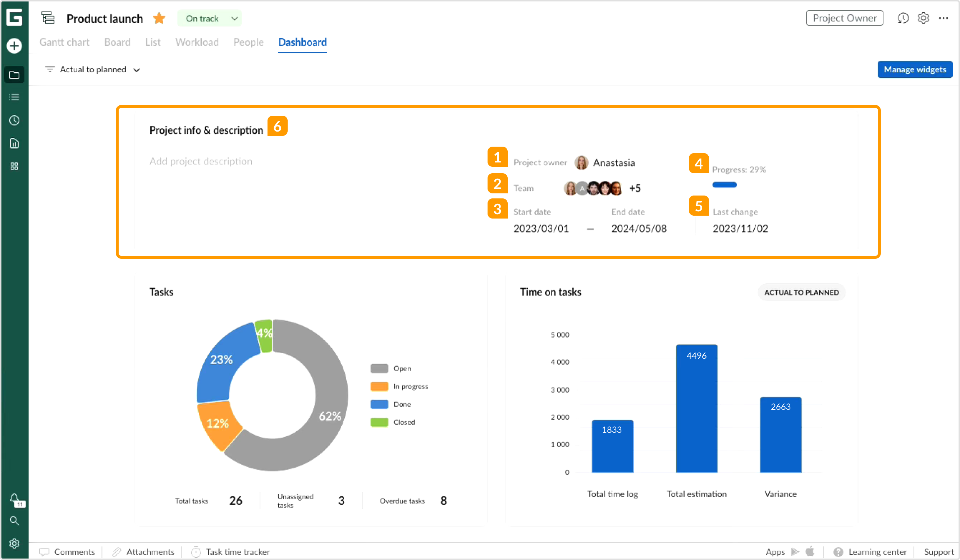The image size is (960, 560).
Task: Toggle the Actual to Planned mode badge
Action: (x=801, y=292)
